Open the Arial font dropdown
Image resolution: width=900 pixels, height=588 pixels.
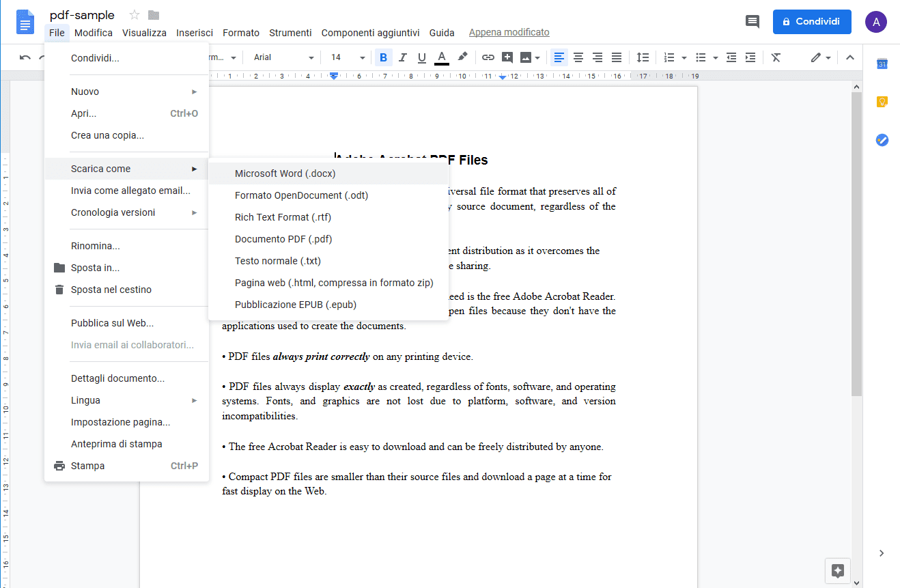(x=283, y=57)
